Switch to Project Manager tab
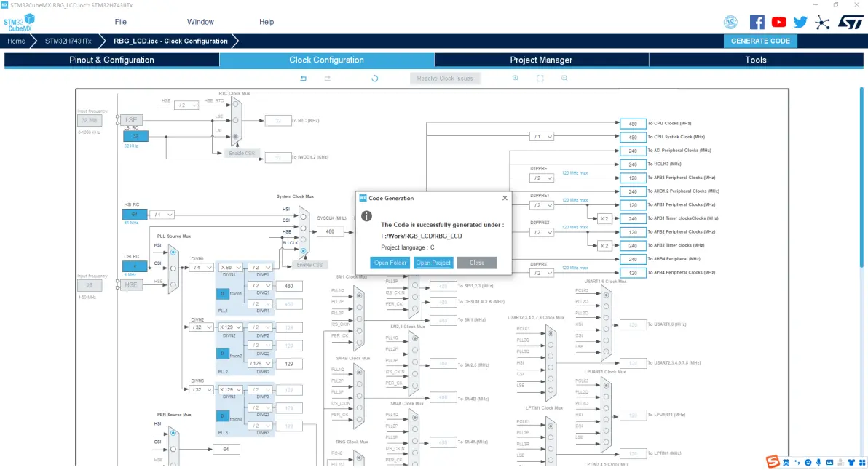 point(541,60)
